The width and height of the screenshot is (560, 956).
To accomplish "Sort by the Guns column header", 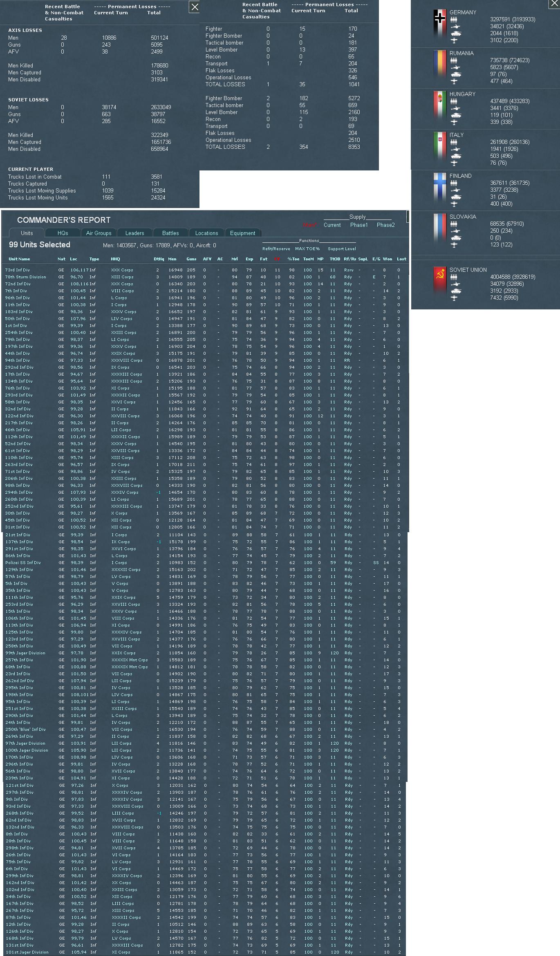I will [x=191, y=259].
